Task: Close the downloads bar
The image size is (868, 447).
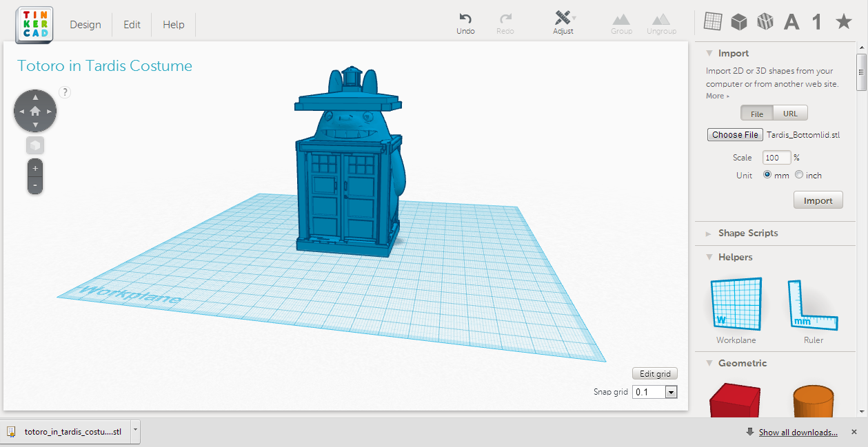Action: [x=854, y=432]
